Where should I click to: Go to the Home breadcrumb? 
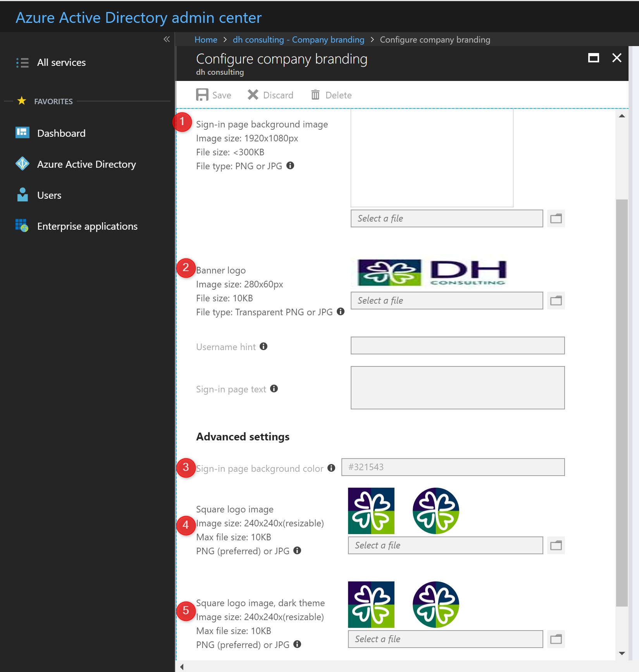[x=206, y=40]
